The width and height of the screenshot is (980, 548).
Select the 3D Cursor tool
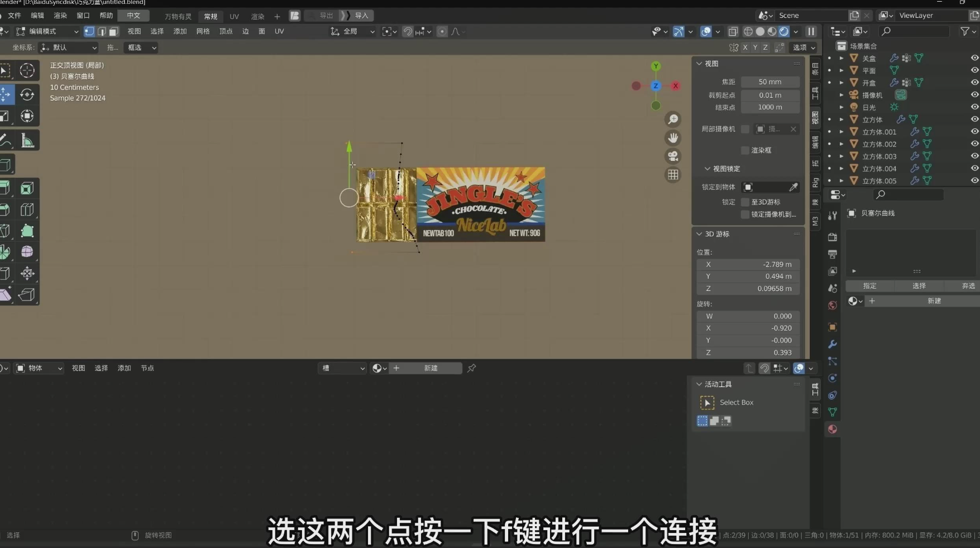(x=27, y=70)
